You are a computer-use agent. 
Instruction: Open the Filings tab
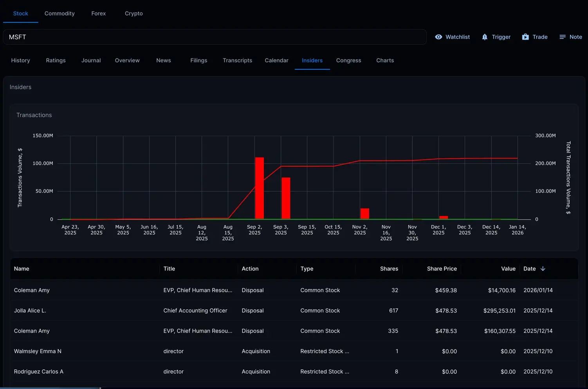click(198, 60)
